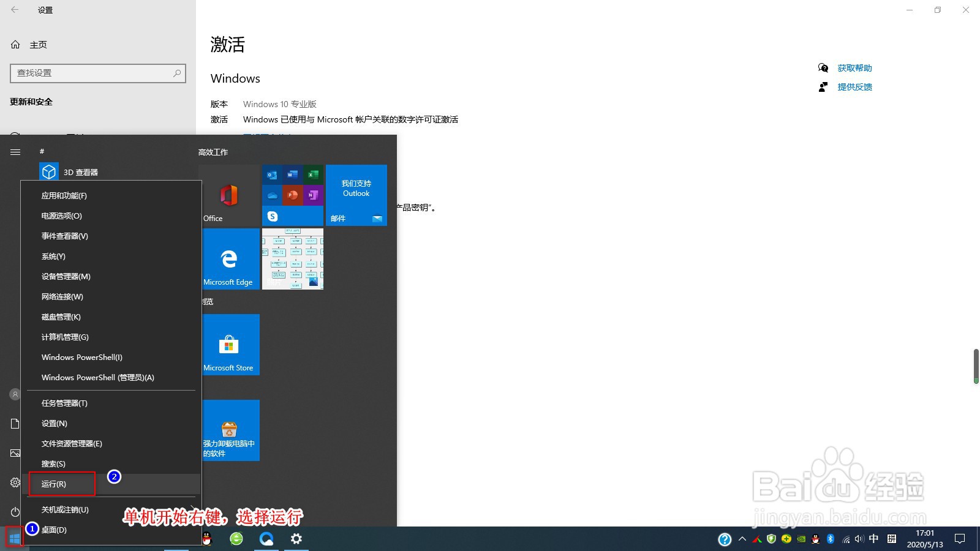
Task: Select 任务管理器(T) from the menu
Action: click(63, 403)
